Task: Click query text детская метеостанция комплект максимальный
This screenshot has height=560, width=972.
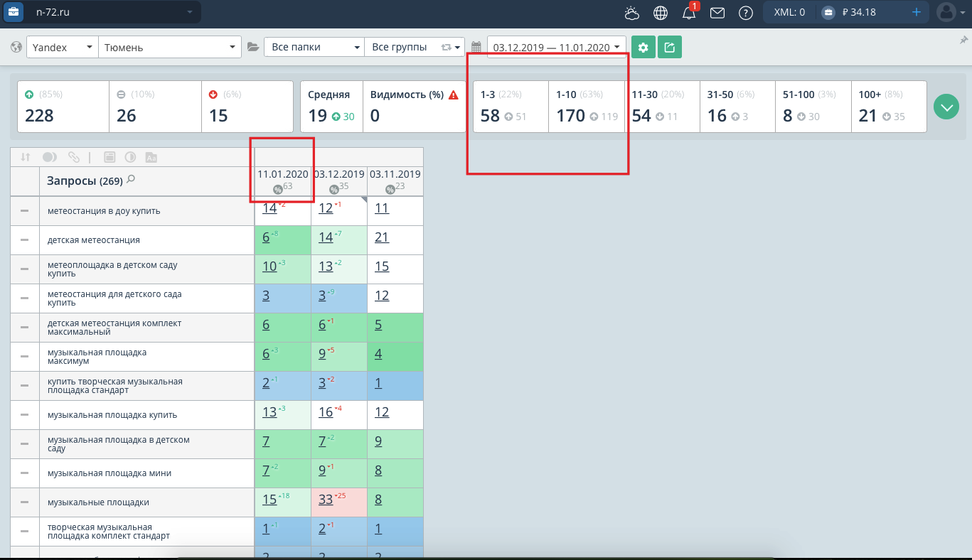Action: pyautogui.click(x=114, y=328)
